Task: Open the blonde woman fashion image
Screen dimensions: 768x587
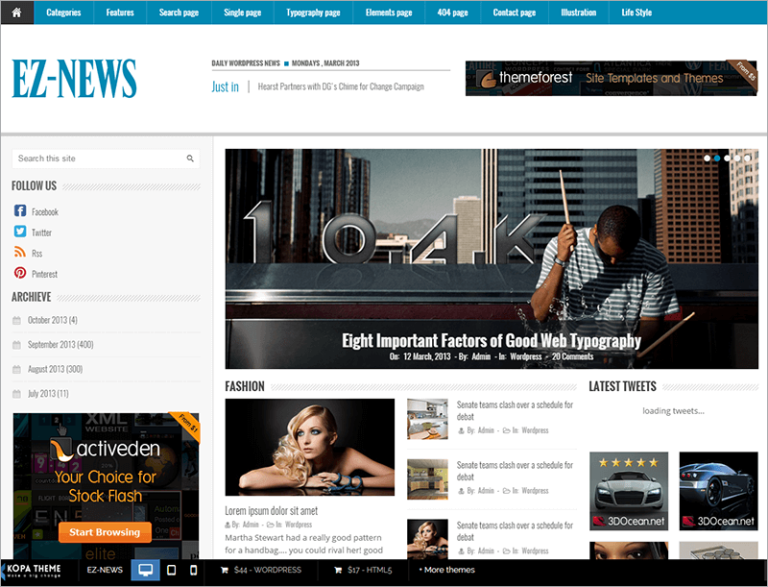Action: (x=310, y=447)
